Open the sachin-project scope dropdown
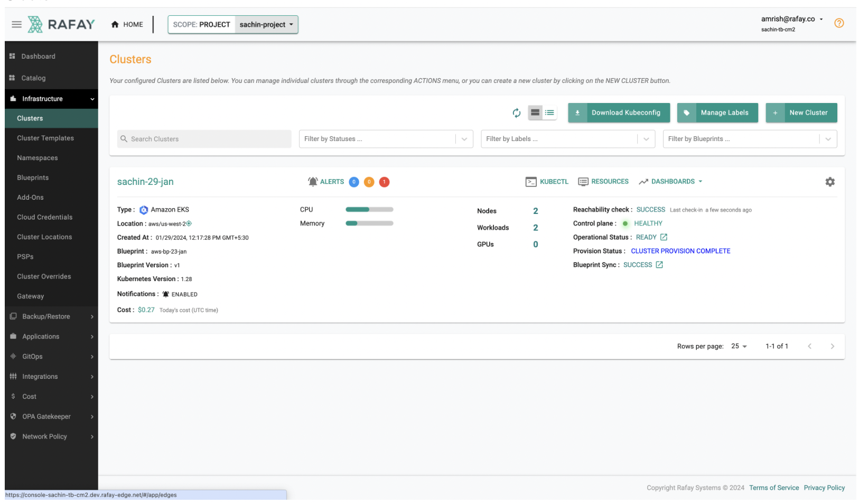The width and height of the screenshot is (859, 504). tap(266, 24)
